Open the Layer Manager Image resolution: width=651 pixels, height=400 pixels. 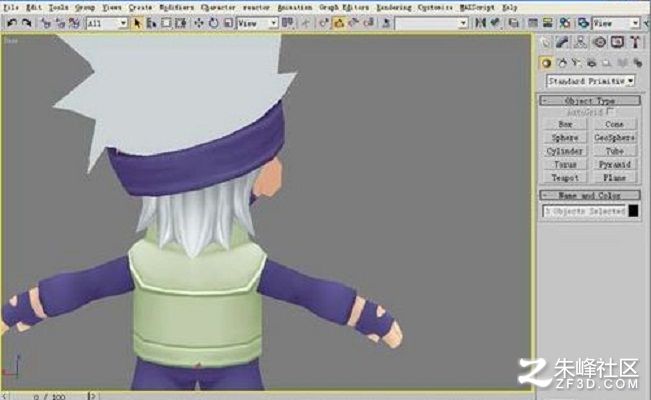tap(514, 23)
